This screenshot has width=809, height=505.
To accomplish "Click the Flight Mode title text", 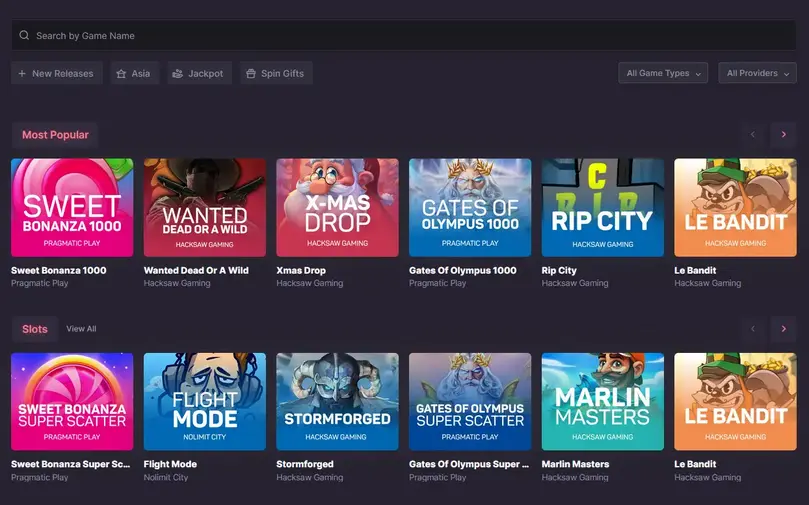I will click(x=170, y=464).
